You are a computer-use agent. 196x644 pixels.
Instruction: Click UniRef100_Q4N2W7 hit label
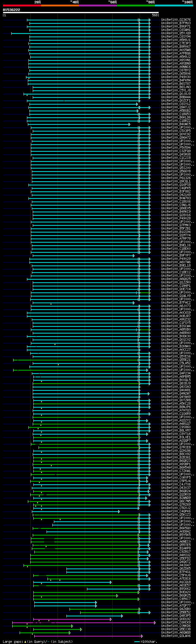click(176, 393)
